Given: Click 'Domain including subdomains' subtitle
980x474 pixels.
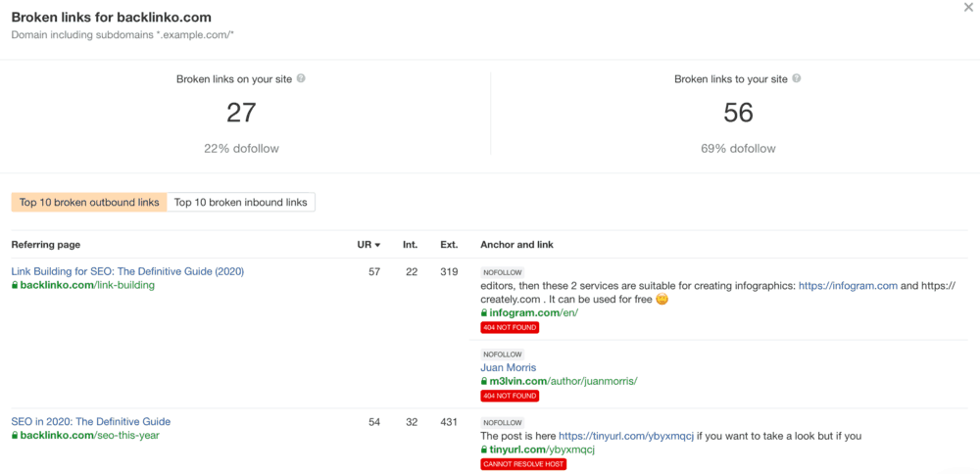Looking at the screenshot, I should (x=122, y=33).
